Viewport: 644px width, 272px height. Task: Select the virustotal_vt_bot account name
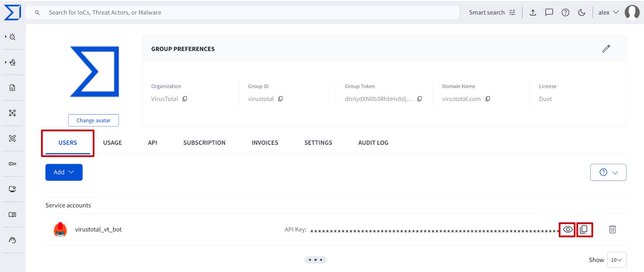(98, 229)
